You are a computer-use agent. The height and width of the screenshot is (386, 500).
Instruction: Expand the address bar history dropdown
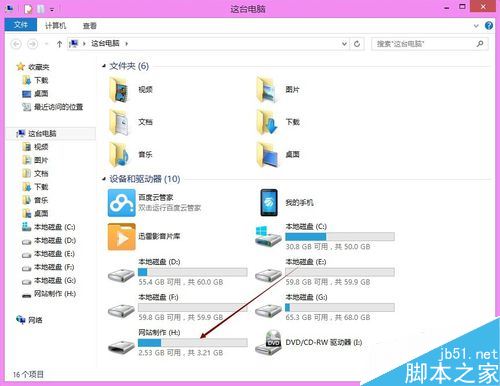[344, 44]
